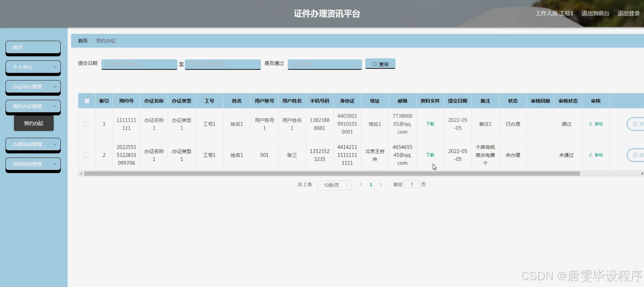Image resolution: width=644 pixels, height=287 pixels.
Task: Open the 提交日期 start date field
Action: (x=139, y=64)
